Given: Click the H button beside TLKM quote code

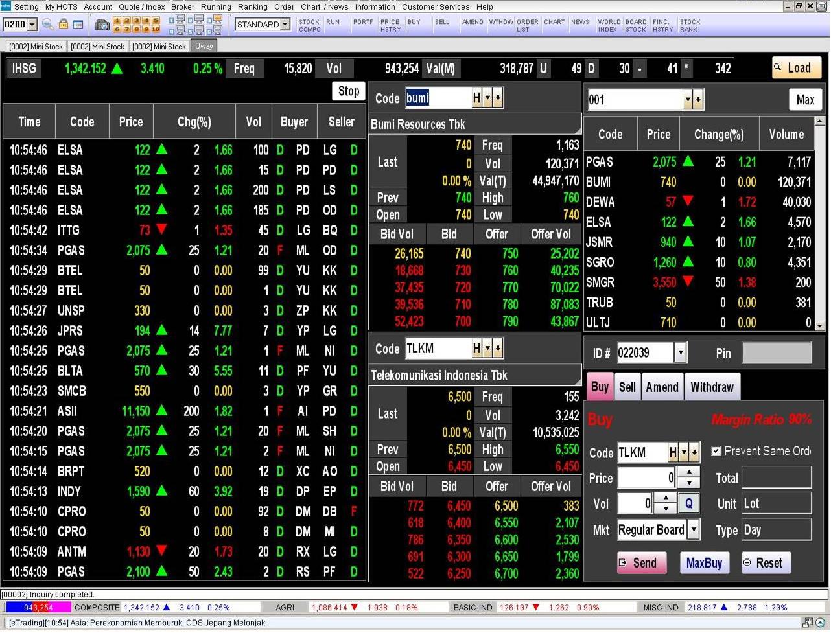Looking at the screenshot, I should point(476,348).
